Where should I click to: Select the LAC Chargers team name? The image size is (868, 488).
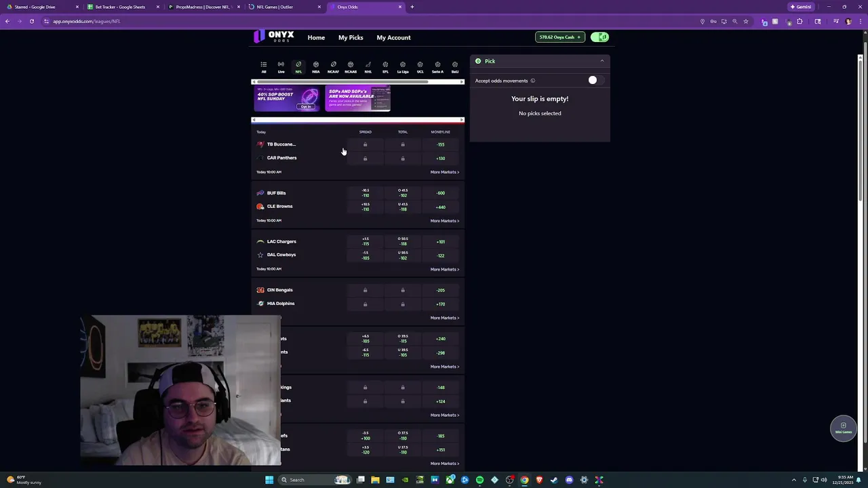click(281, 241)
